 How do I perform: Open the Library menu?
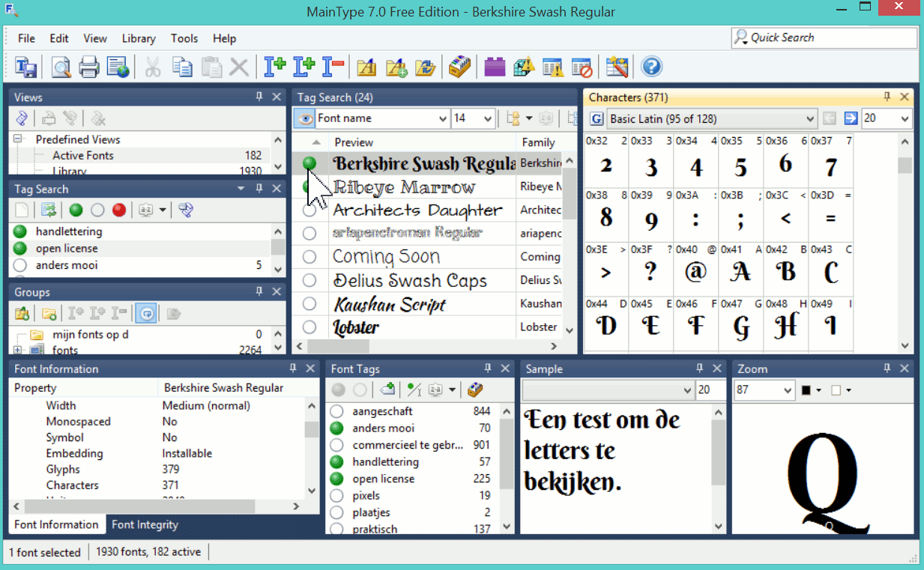click(x=139, y=38)
